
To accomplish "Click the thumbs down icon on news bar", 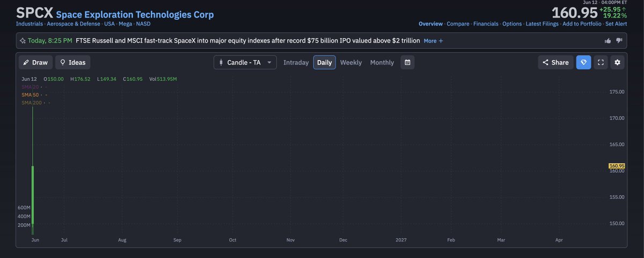I will [619, 41].
